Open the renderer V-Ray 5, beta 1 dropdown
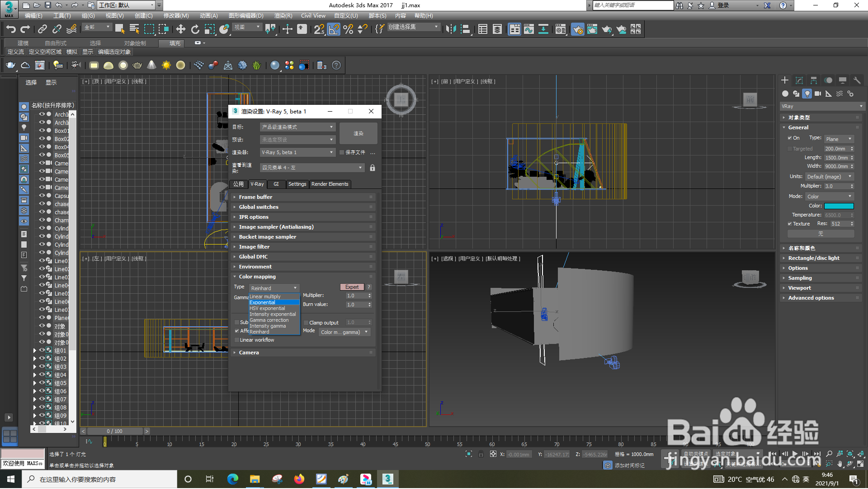 click(x=297, y=153)
